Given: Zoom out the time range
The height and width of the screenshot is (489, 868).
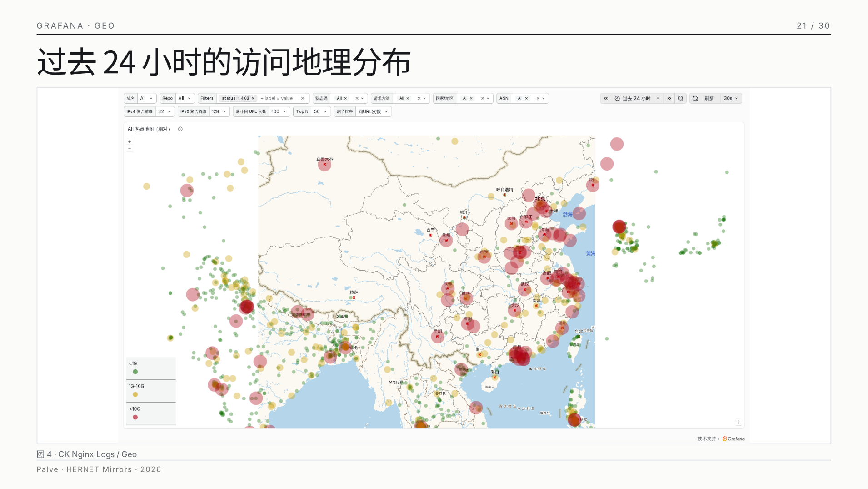Looking at the screenshot, I should 681,98.
